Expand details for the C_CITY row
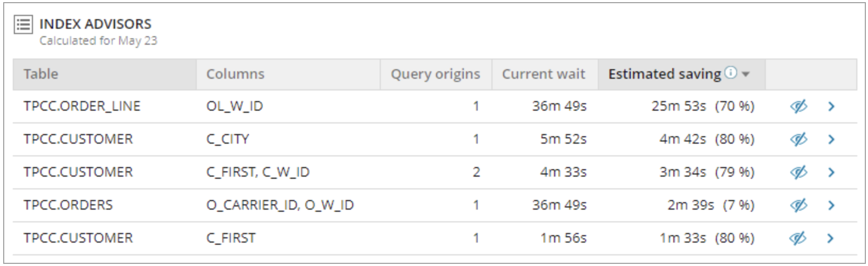Viewport: 868px width, 266px height. point(831,139)
